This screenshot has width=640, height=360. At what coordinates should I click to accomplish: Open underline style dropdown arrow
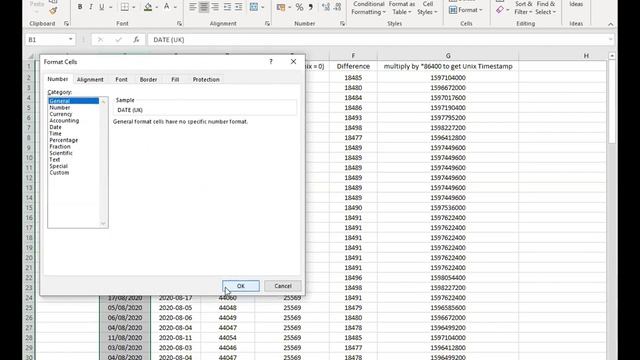point(110,7)
